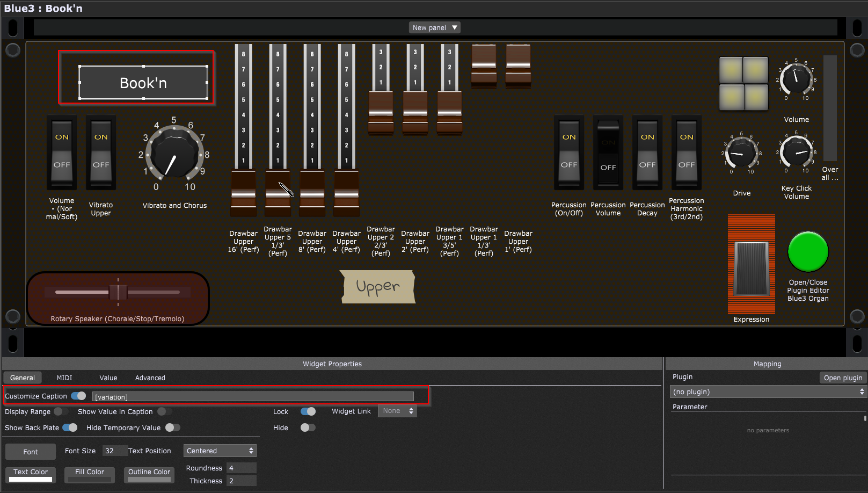868x493 pixels.
Task: Click the Drawbar Upper 16' drawbar handle
Action: point(243,193)
